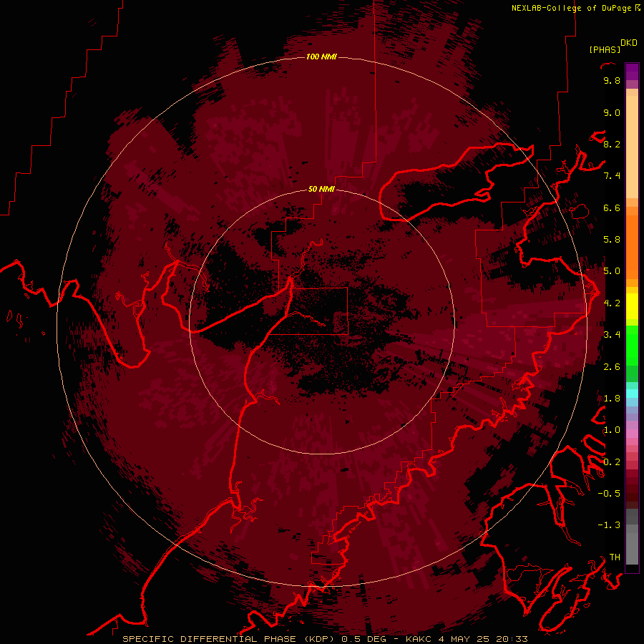Pick the yellow segment of the color bar
Image resolution: width=644 pixels, height=644 pixels.
[x=632, y=306]
